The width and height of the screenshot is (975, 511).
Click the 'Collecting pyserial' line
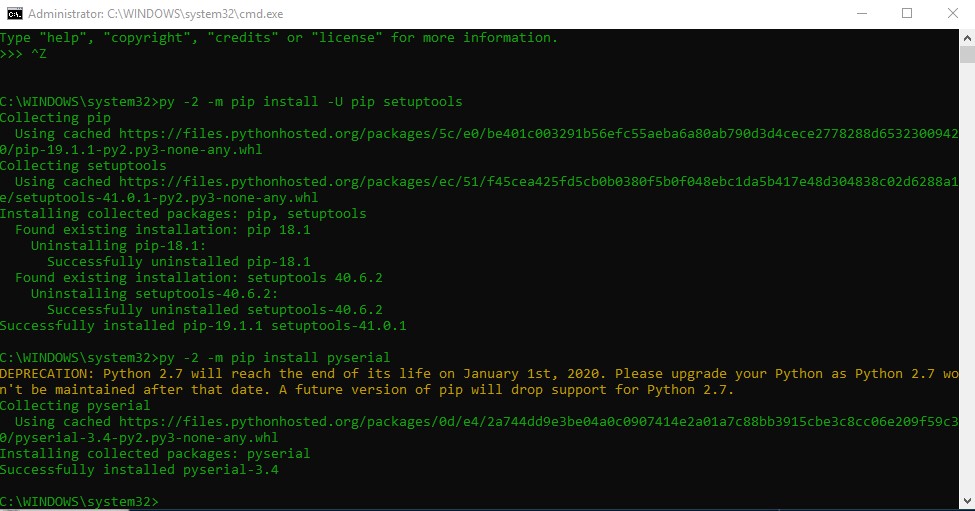pos(75,406)
